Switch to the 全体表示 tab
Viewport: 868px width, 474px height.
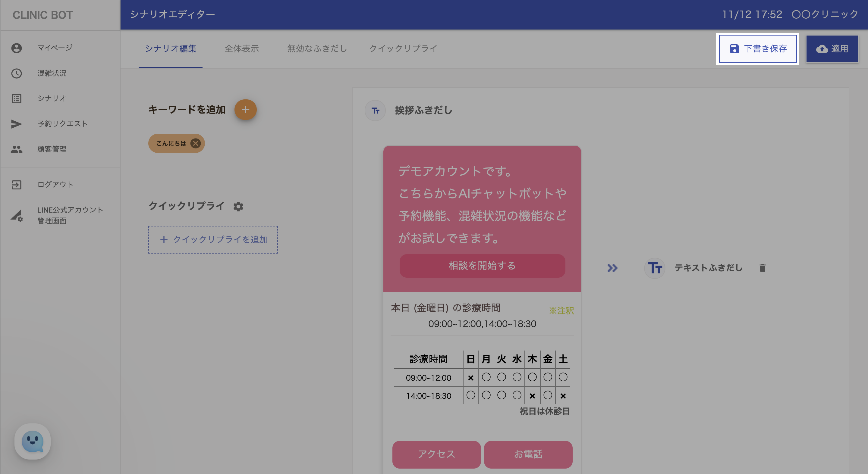(x=242, y=48)
